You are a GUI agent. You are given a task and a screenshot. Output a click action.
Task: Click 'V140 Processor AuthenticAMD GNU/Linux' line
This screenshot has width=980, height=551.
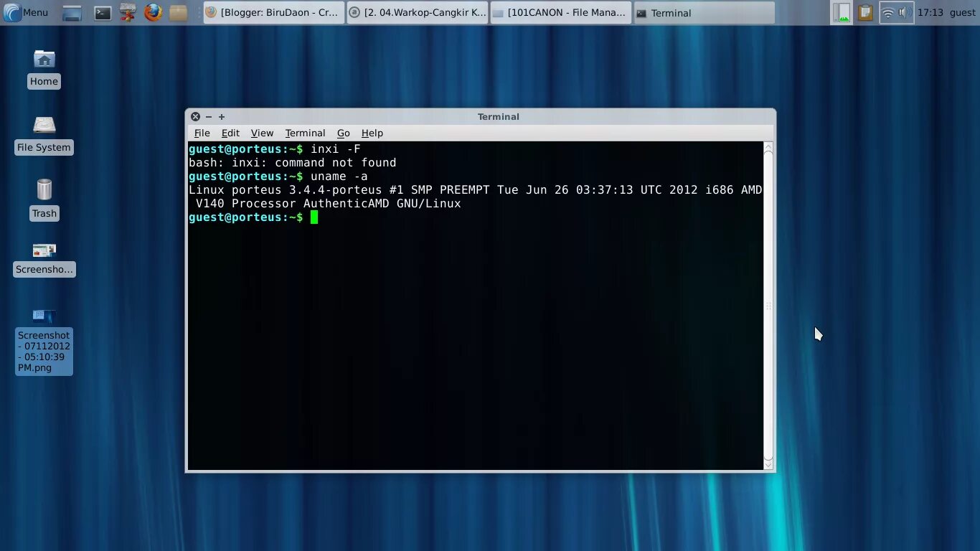pyautogui.click(x=328, y=204)
